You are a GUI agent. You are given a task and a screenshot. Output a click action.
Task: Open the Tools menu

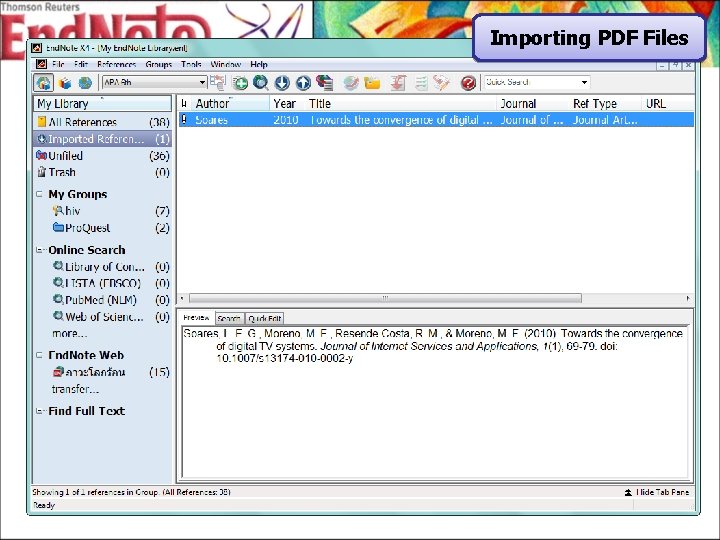click(x=191, y=64)
